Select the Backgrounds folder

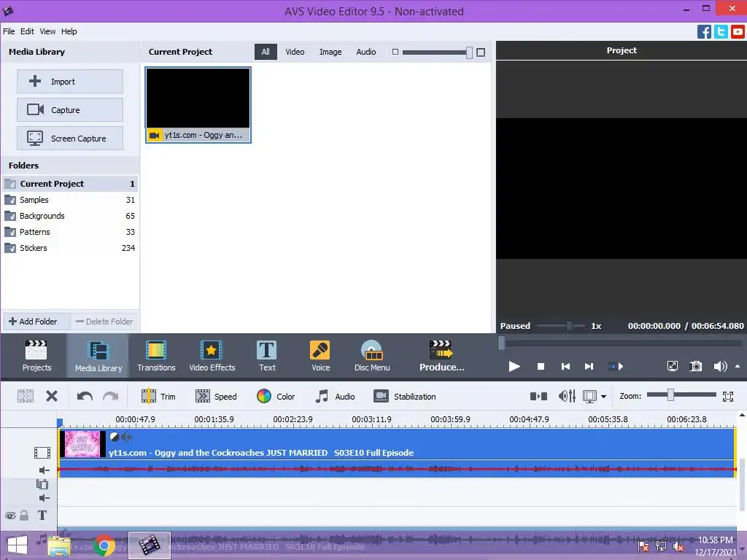pyautogui.click(x=70, y=216)
